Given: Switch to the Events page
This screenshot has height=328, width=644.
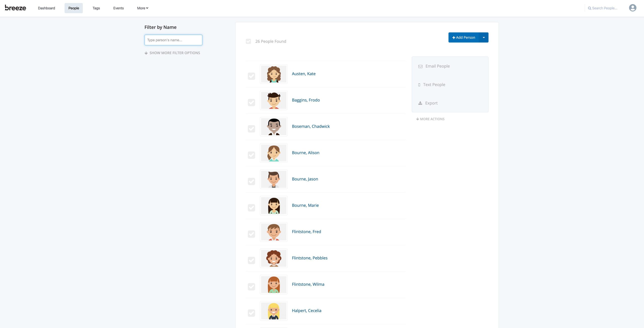Looking at the screenshot, I should (x=118, y=8).
